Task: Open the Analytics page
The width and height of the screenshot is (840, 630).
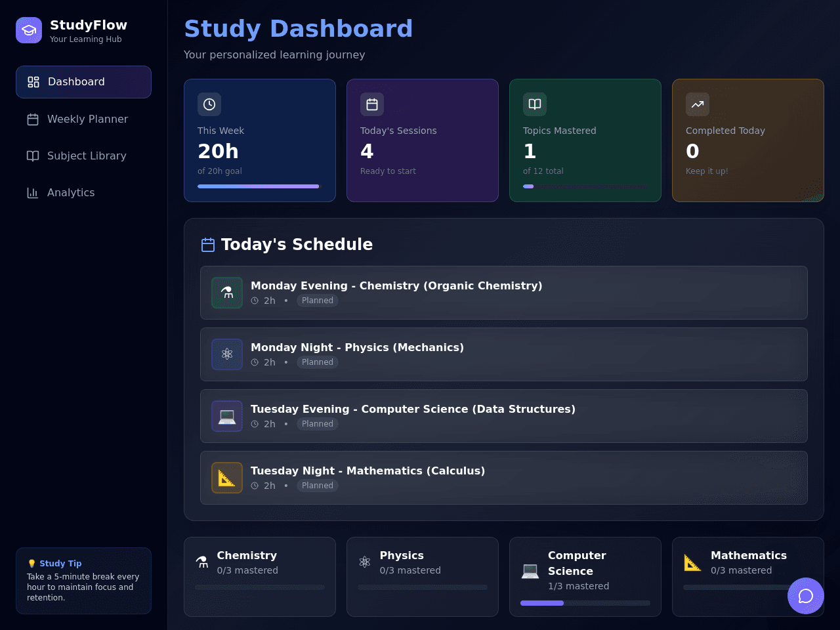Action: pos(83,193)
